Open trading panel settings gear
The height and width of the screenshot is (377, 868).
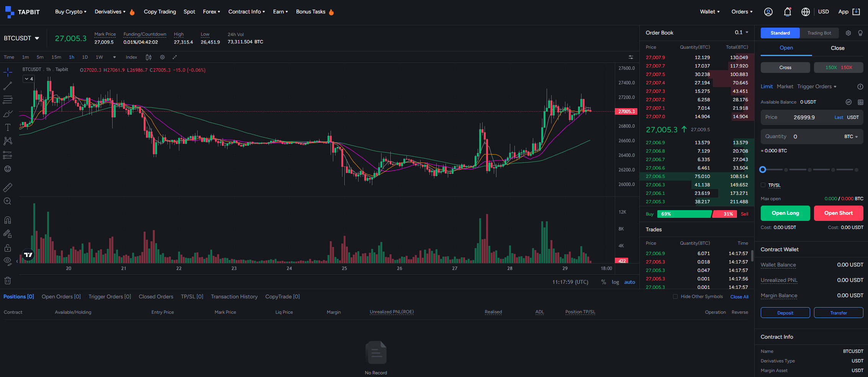pos(848,33)
